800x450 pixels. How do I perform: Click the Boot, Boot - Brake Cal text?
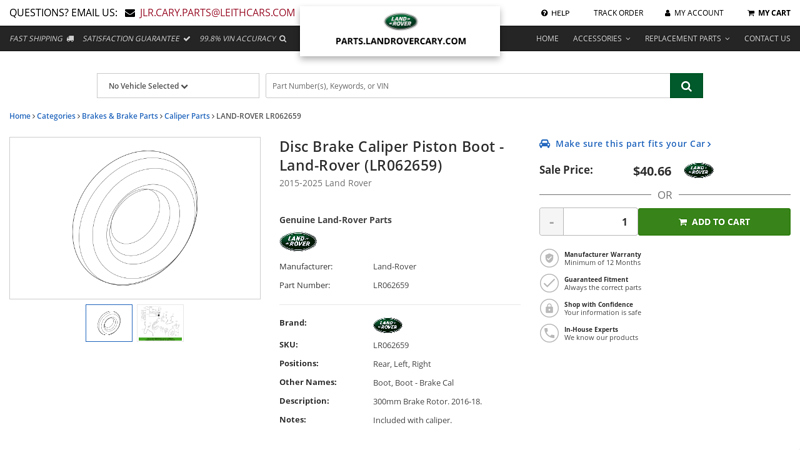coord(413,383)
